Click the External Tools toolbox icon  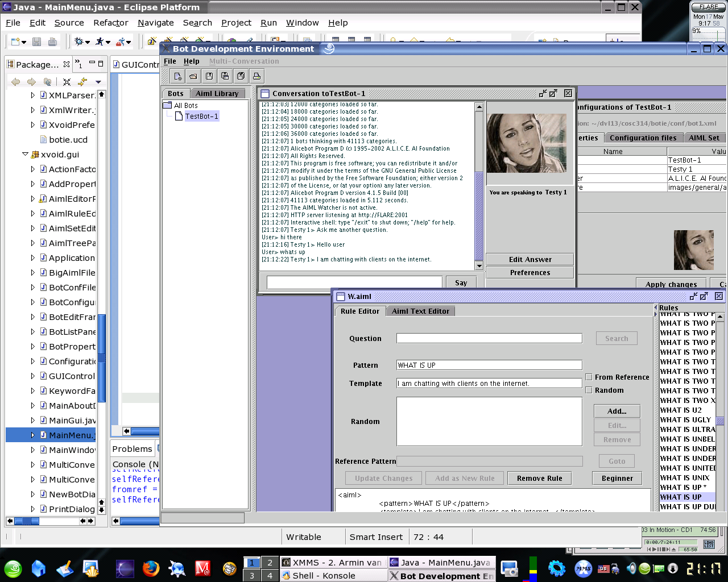(121, 41)
